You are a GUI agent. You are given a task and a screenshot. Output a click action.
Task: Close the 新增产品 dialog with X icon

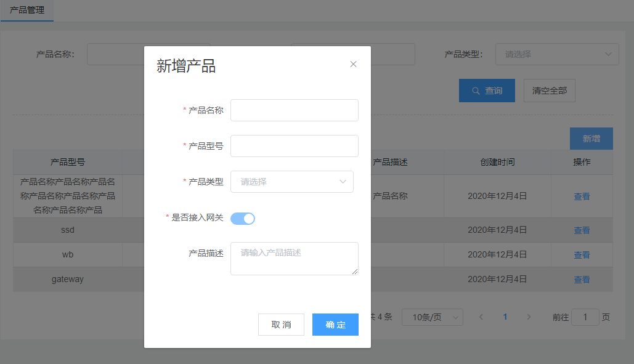pyautogui.click(x=353, y=64)
